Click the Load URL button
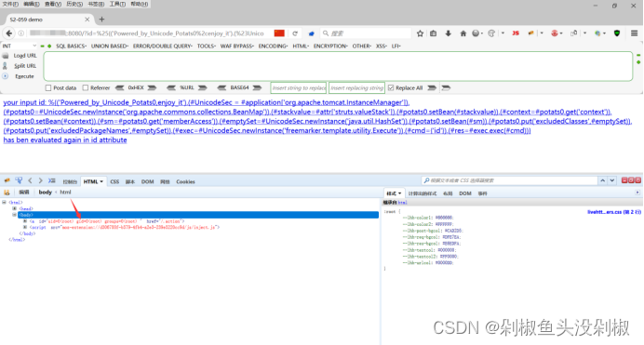 click(x=25, y=56)
